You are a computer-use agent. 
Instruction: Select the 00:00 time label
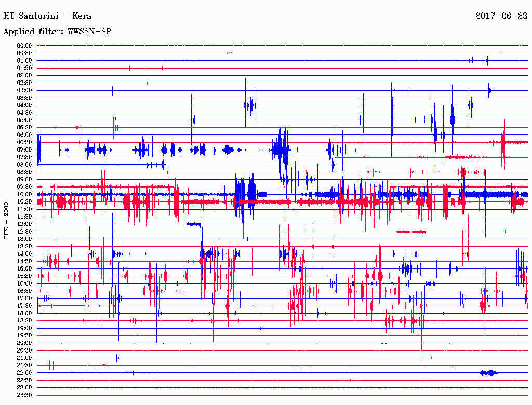click(24, 46)
